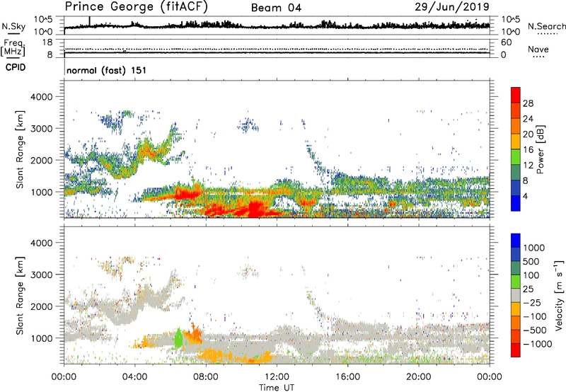Select the "N.Sky" legend label
Image resolution: width=566 pixels, height=392 pixels.
click(13, 26)
